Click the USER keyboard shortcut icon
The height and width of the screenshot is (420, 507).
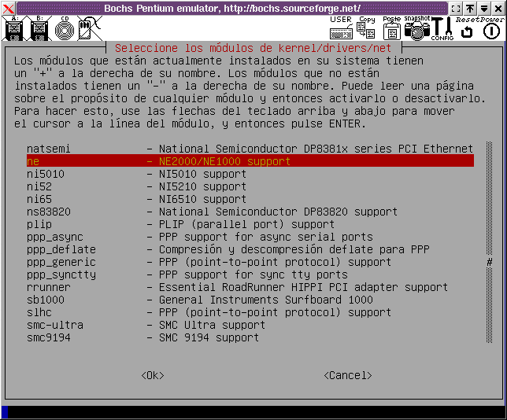tap(341, 30)
